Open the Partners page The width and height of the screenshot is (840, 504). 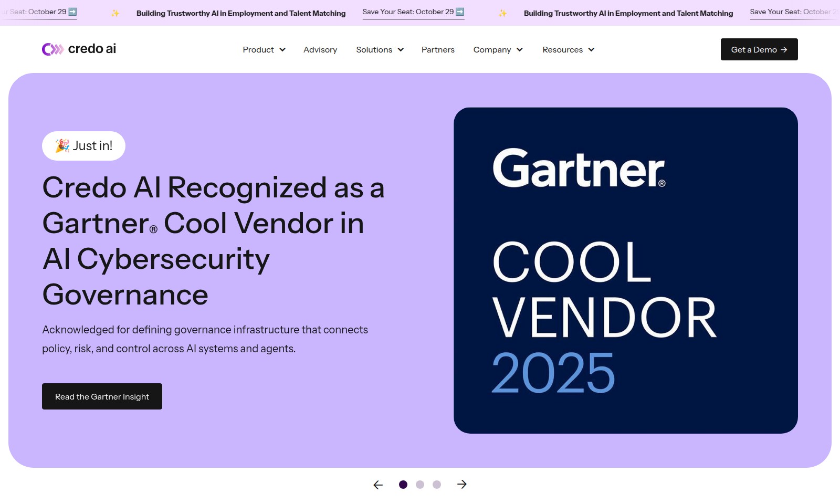tap(438, 49)
